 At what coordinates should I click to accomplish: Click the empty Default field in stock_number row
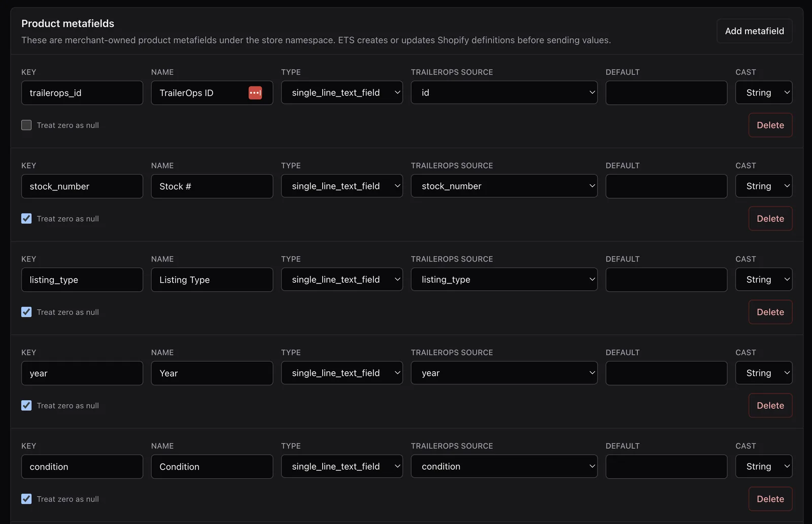666,186
